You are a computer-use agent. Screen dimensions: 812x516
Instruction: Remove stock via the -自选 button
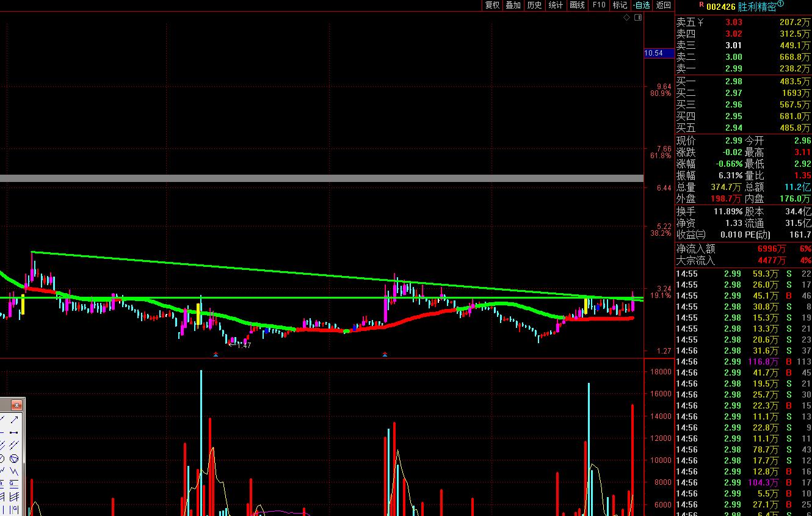(x=641, y=5)
